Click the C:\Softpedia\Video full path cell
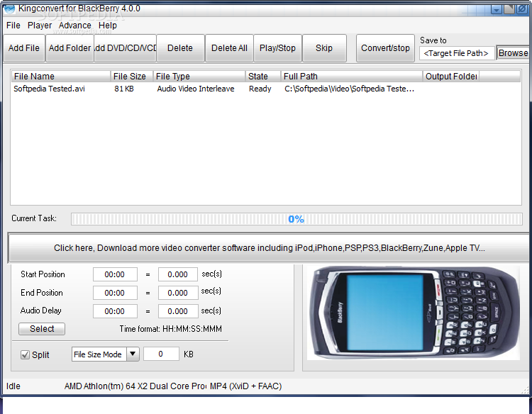 pyautogui.click(x=349, y=89)
